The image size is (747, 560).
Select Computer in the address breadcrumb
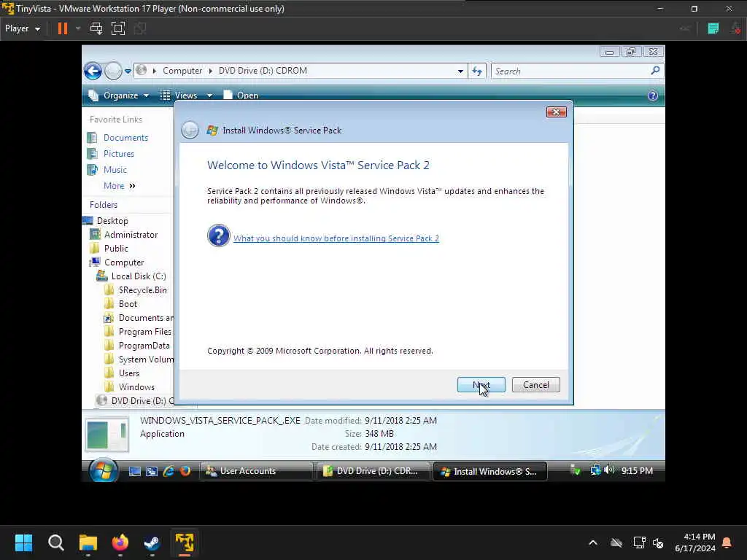coord(182,71)
